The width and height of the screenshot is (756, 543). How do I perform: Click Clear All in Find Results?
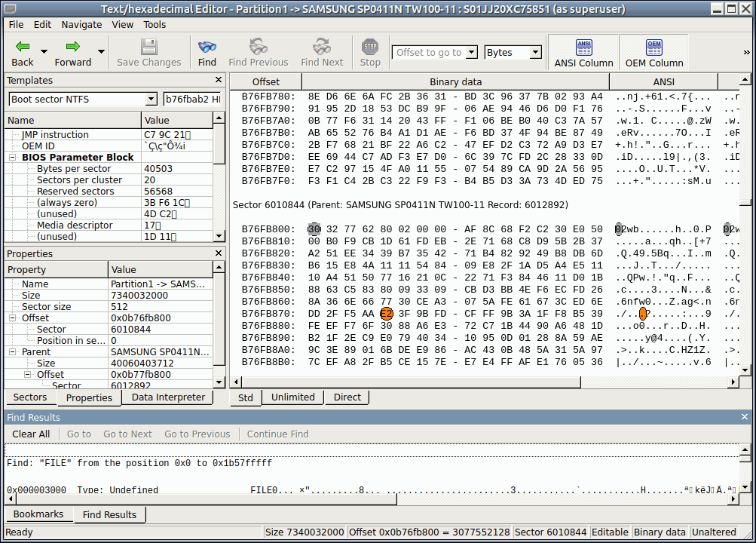click(31, 434)
